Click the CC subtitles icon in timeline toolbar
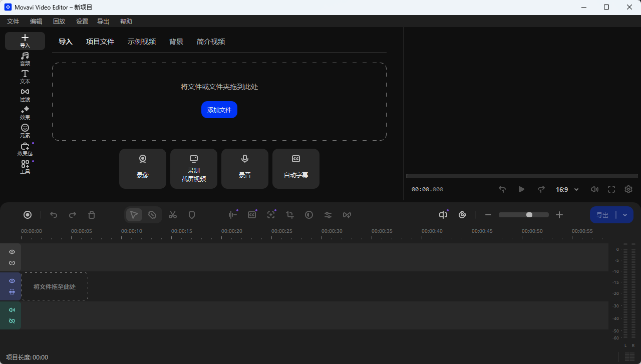Viewport: 641px width, 364px height. (252, 215)
